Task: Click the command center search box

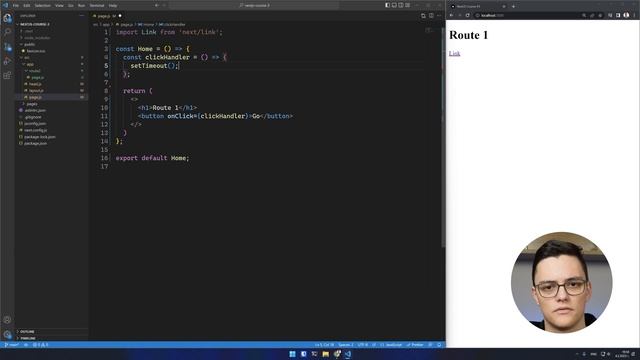Action: [254, 5]
